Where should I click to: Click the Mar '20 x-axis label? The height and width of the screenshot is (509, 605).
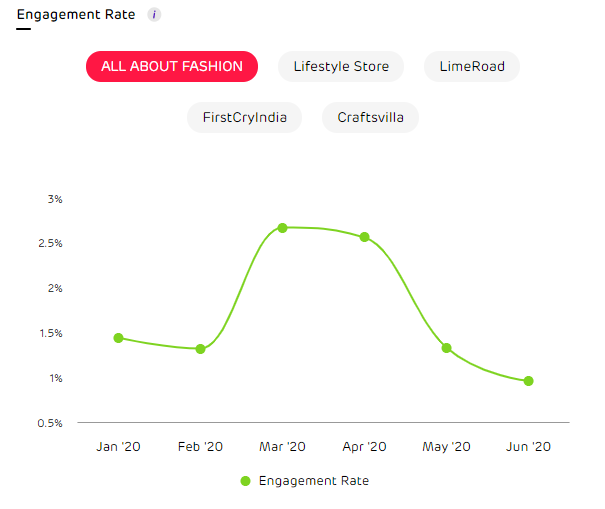[283, 447]
